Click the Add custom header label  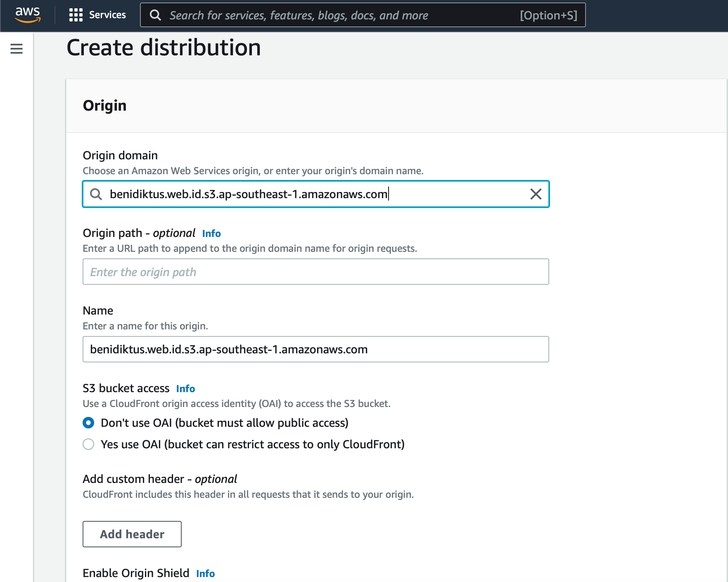coord(160,479)
